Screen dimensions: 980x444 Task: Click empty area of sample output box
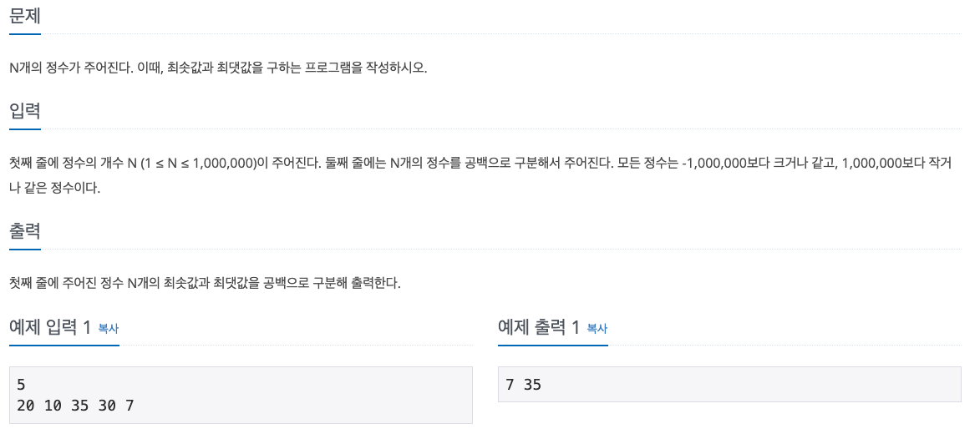pos(750,385)
